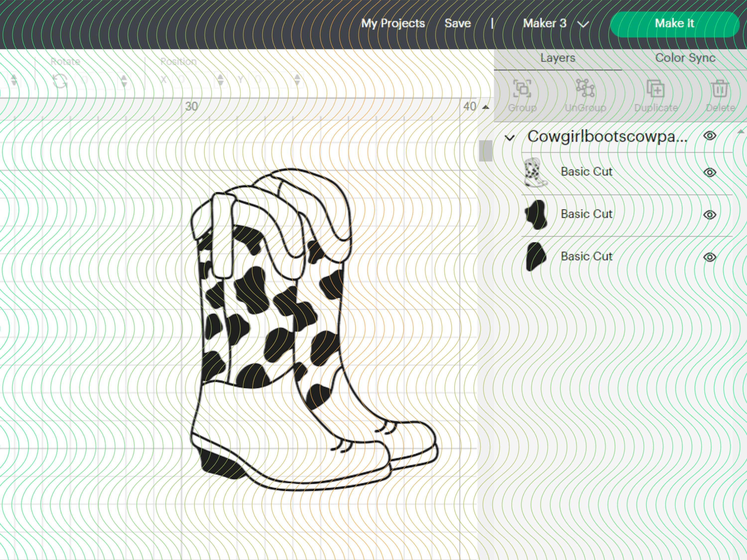The width and height of the screenshot is (747, 560).
Task: Adjust the Rotate value stepper arrows
Action: (x=124, y=81)
